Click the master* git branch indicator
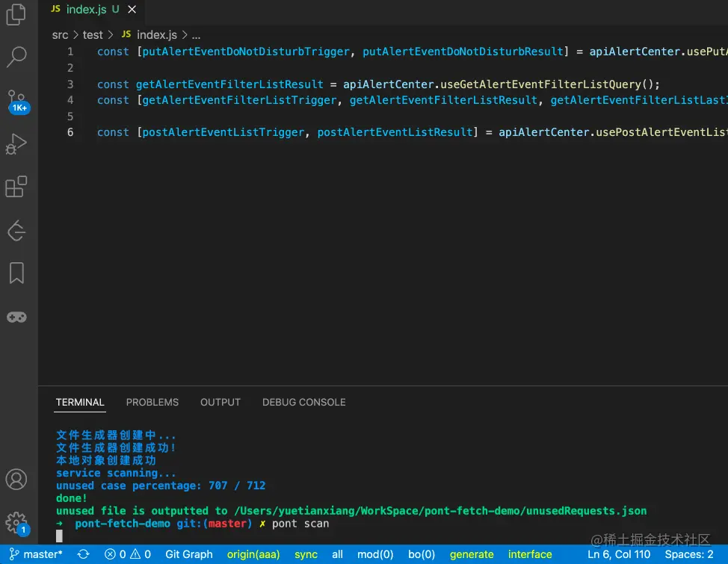The height and width of the screenshot is (564, 728). click(36, 554)
